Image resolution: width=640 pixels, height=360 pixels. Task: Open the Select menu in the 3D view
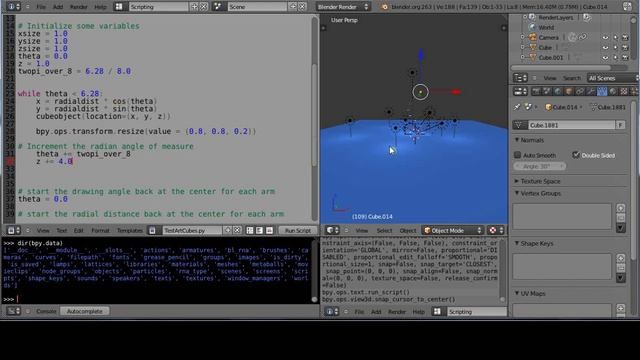pos(384,230)
